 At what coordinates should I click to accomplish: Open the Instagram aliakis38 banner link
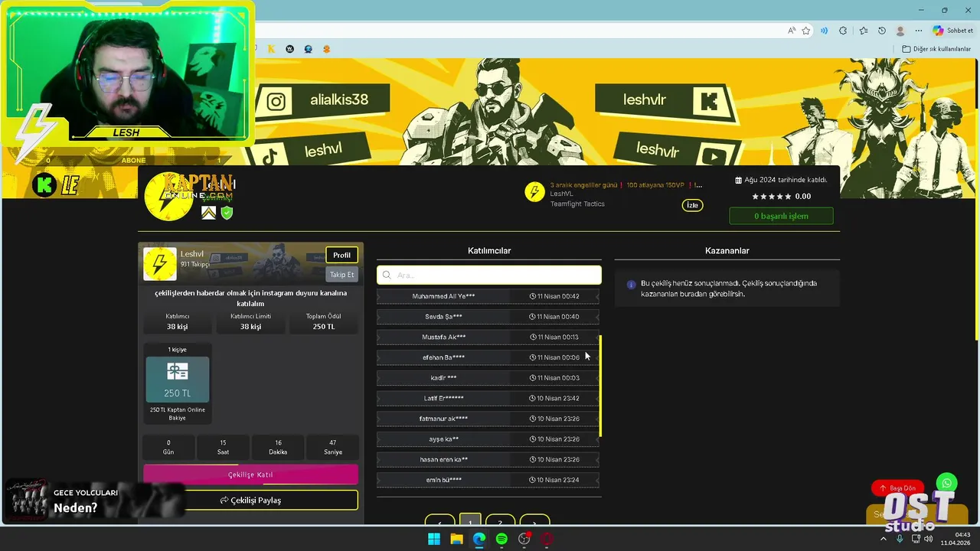tap(322, 100)
